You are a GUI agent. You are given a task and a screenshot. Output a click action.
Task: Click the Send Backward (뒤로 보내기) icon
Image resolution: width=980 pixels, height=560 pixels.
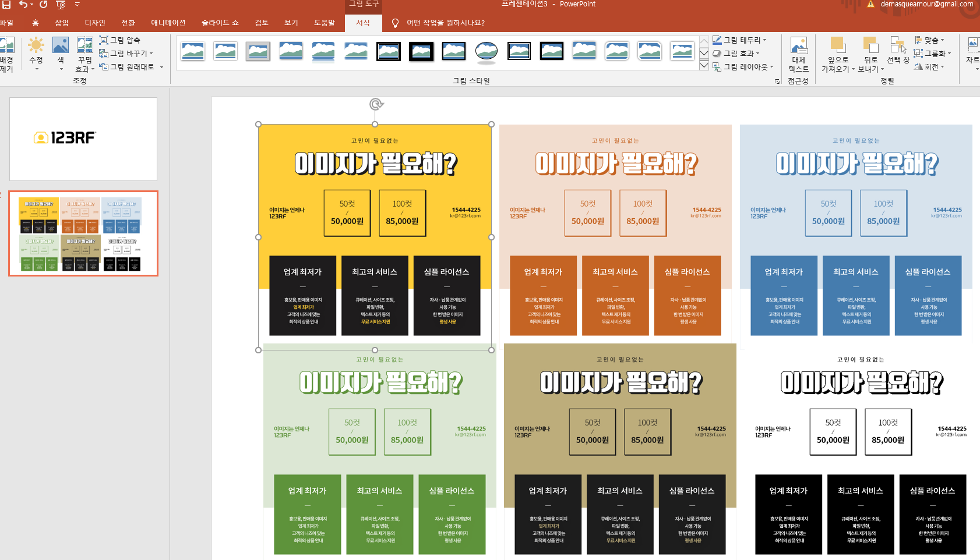click(870, 45)
